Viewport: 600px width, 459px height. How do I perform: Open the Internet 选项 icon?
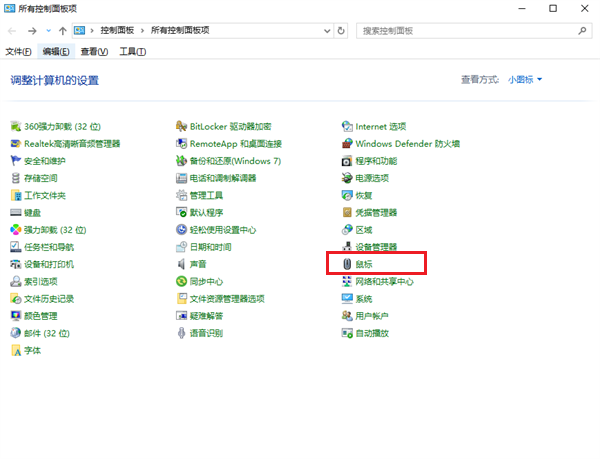tap(347, 126)
